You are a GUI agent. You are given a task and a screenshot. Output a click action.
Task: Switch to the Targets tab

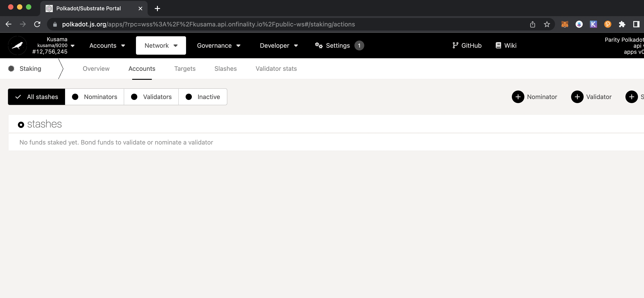click(x=185, y=69)
